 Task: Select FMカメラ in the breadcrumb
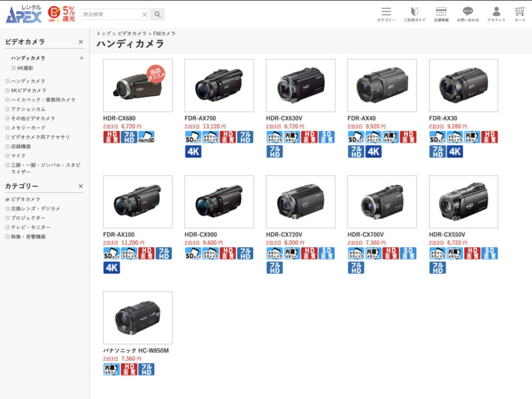tap(164, 34)
